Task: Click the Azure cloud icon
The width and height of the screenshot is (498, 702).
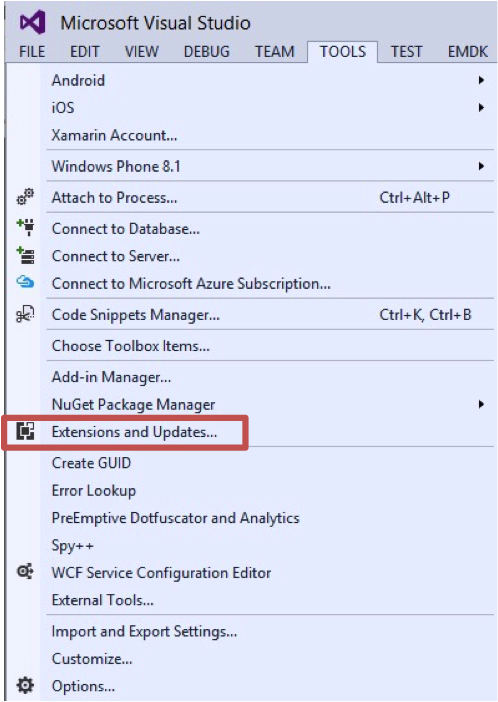Action: (25, 282)
